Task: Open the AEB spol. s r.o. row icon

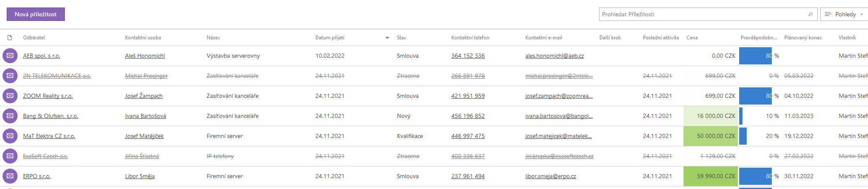Action: click(10, 56)
